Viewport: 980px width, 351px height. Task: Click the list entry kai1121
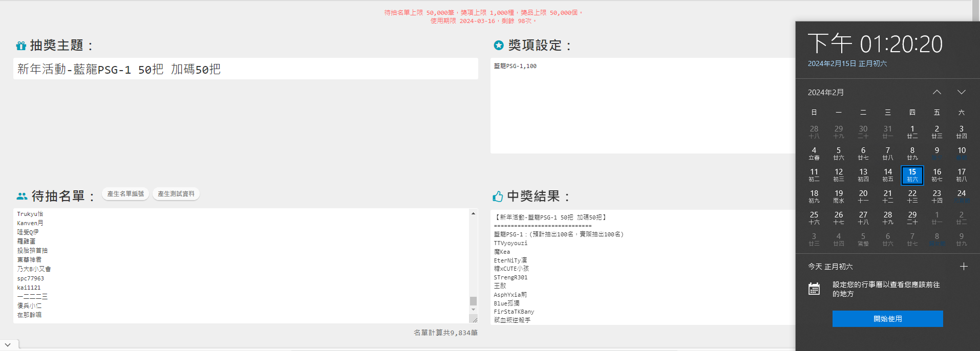pos(29,288)
